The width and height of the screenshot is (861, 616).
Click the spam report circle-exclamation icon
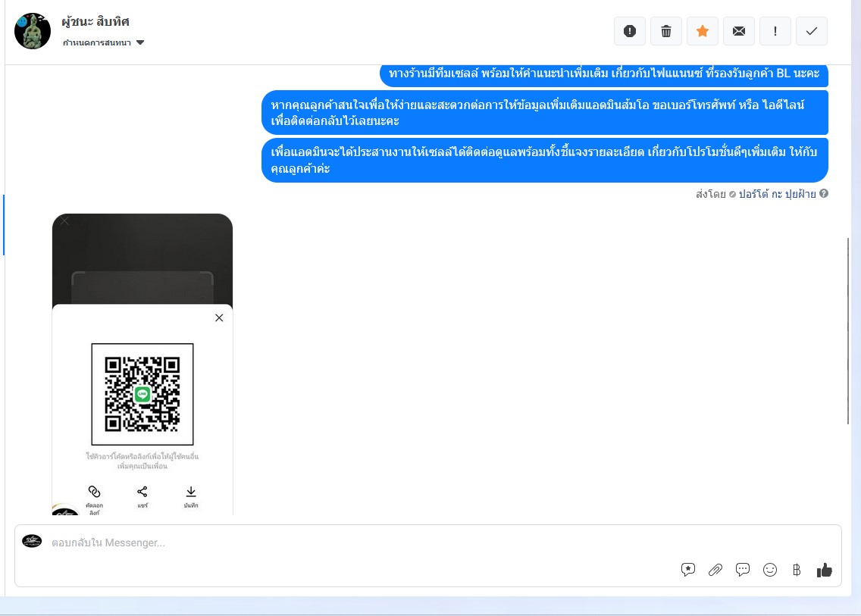(629, 31)
